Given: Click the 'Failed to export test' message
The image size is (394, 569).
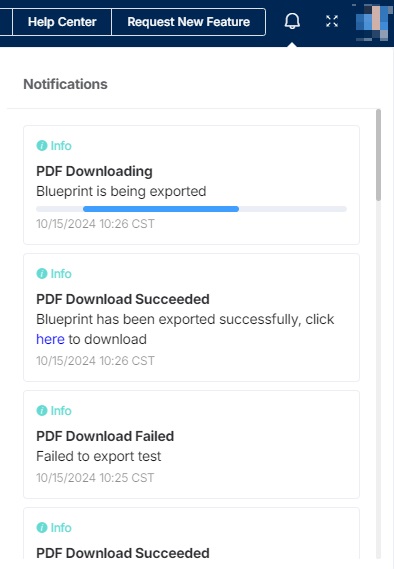Looking at the screenshot, I should point(99,456).
